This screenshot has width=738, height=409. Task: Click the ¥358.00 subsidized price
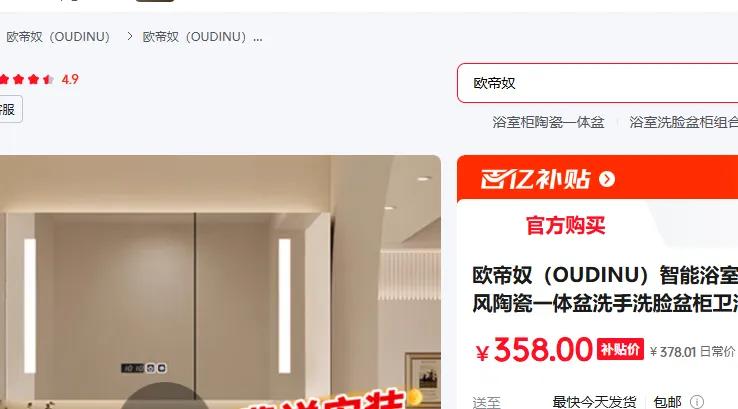[534, 350]
